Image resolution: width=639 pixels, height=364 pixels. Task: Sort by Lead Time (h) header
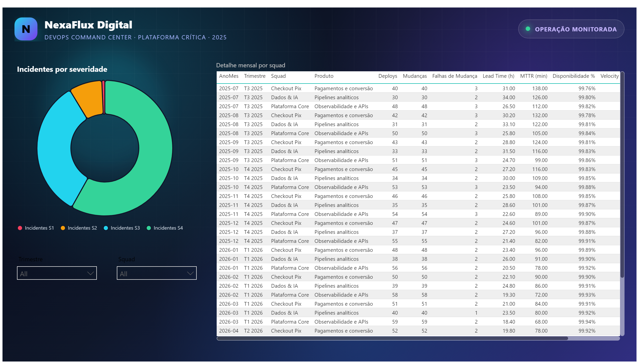click(498, 76)
